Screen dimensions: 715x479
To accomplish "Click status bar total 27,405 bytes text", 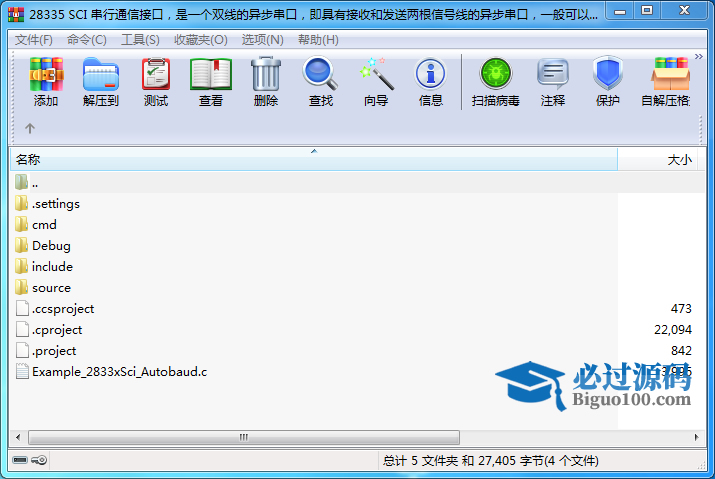I will (491, 460).
